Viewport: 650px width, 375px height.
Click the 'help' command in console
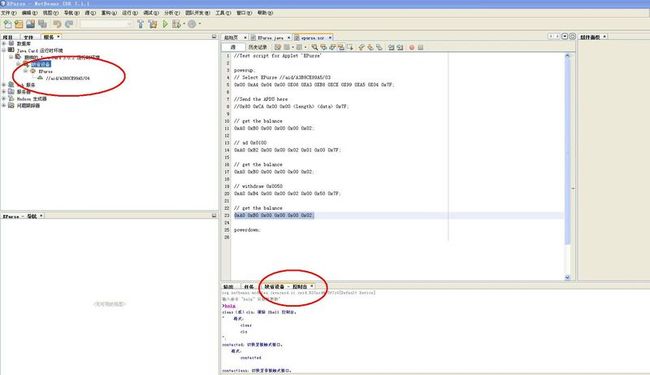click(x=230, y=306)
